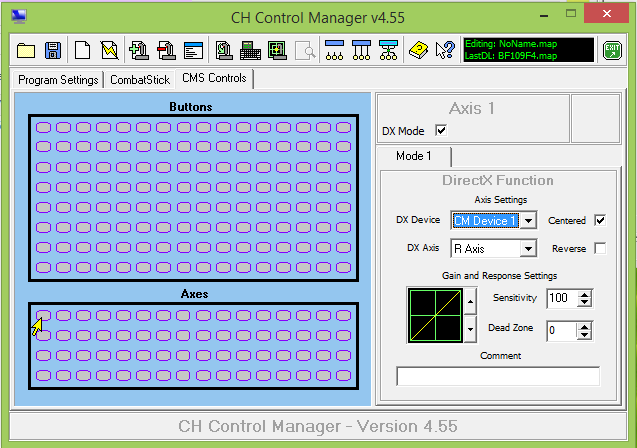Viewport: 637px width, 448px height.
Task: Select the bottom-left button in the Buttons grid
Action: 43,267
